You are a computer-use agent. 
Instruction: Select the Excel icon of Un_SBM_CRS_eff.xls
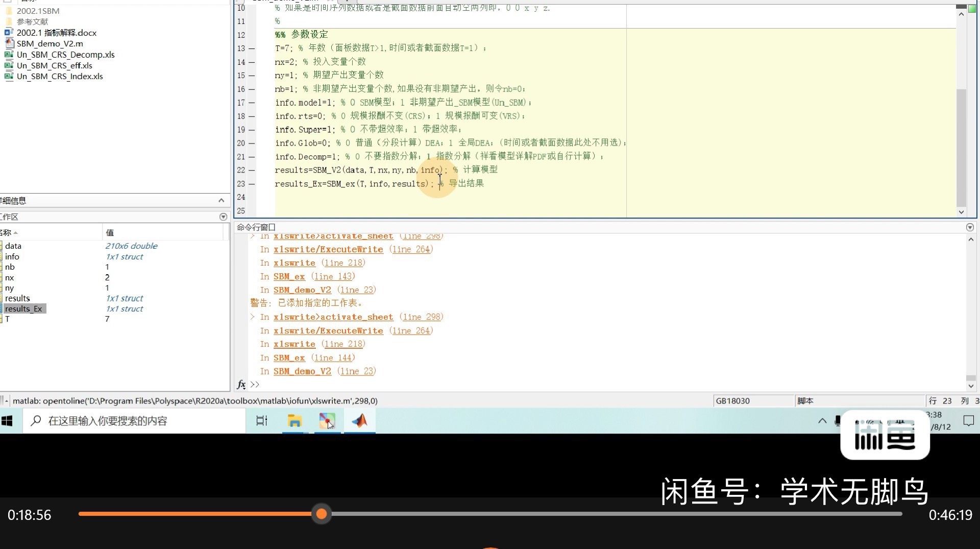coord(9,65)
